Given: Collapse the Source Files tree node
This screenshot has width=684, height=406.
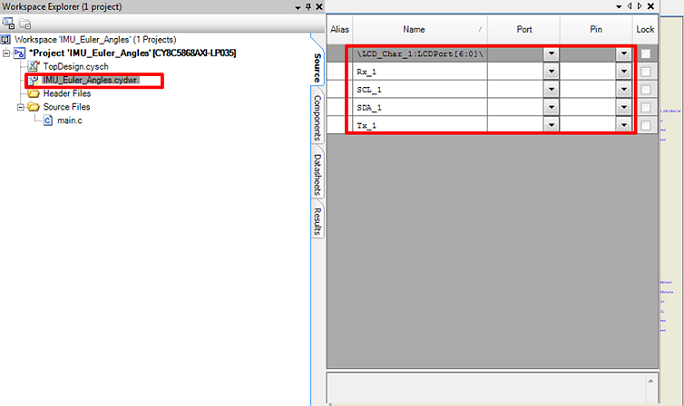Looking at the screenshot, I should pos(20,107).
